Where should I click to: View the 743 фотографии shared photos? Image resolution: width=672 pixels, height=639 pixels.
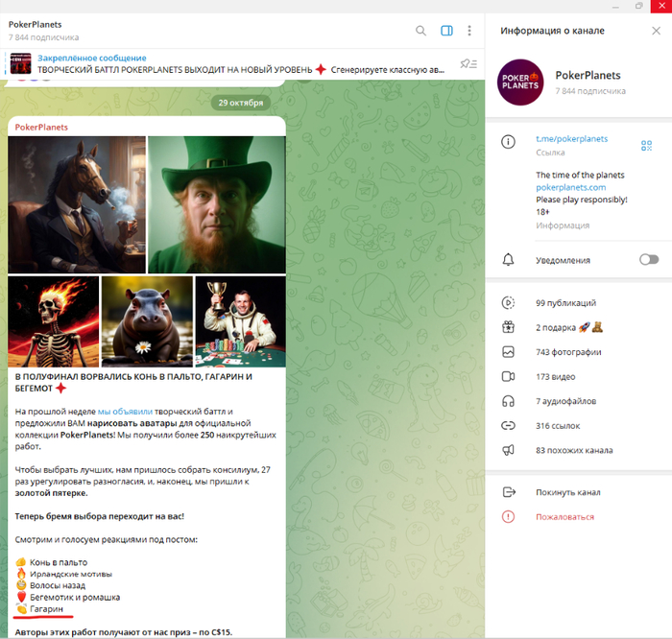point(568,352)
